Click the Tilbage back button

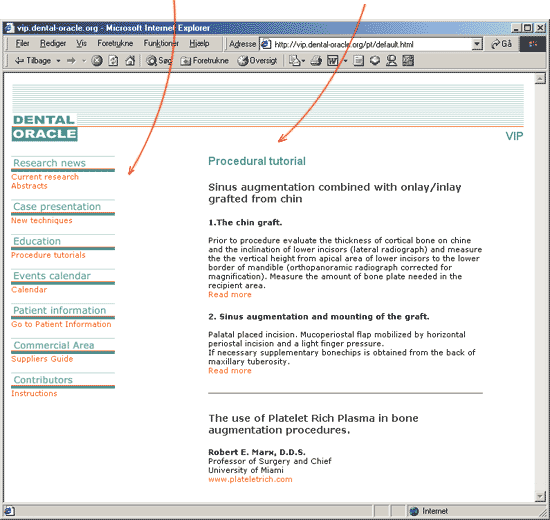[x=33, y=61]
